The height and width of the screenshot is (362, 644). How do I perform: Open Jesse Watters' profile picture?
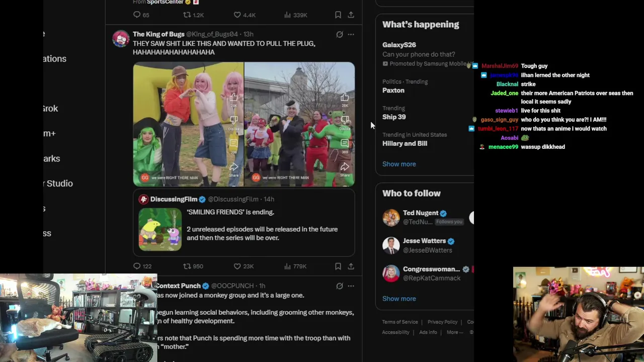(x=391, y=245)
